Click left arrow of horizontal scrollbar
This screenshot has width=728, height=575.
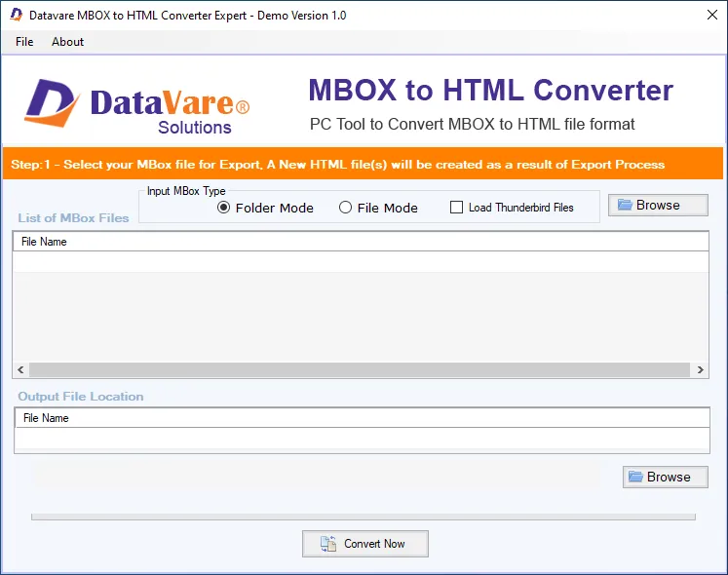click(x=20, y=369)
